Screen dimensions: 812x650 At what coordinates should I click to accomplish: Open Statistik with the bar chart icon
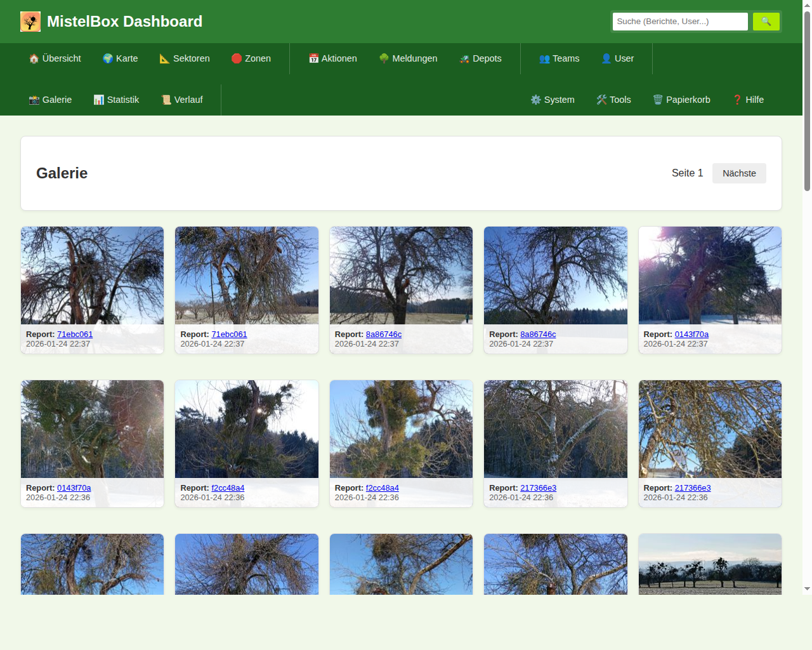[99, 100]
